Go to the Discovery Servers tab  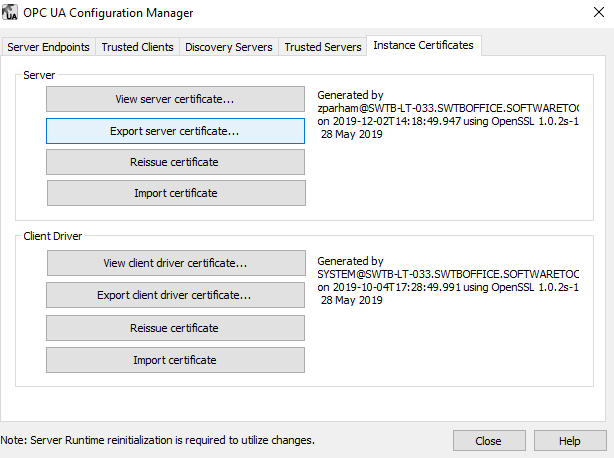pos(229,47)
